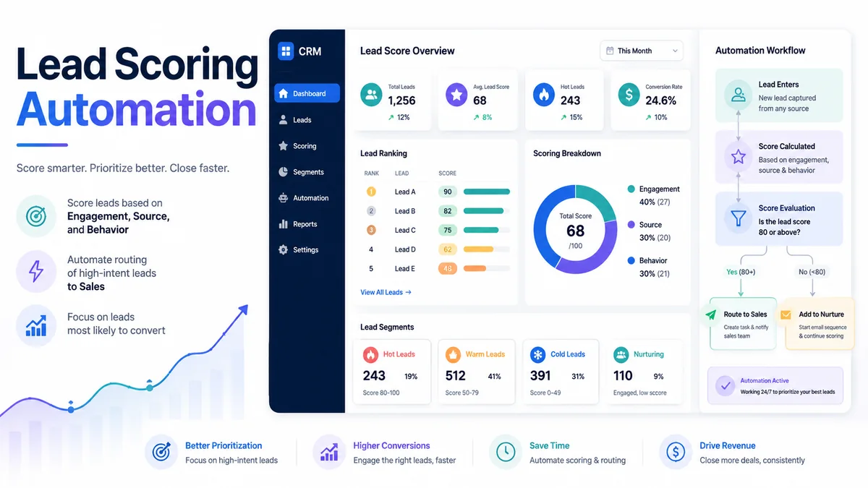Click the Add to Nurture envelope icon
The width and height of the screenshot is (868, 488).
(x=786, y=315)
